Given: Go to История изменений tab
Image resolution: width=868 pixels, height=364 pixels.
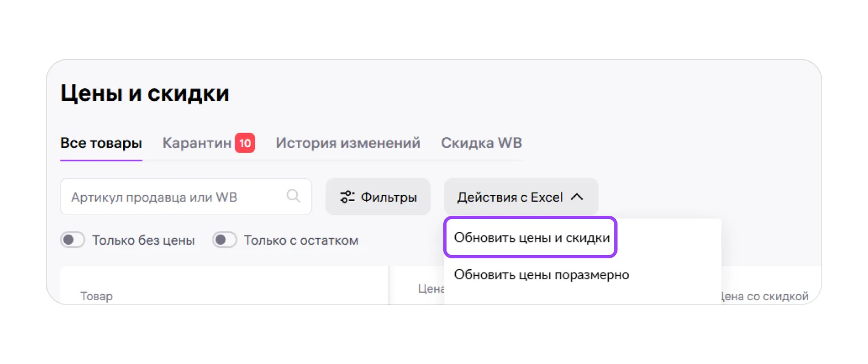Looking at the screenshot, I should pyautogui.click(x=347, y=143).
